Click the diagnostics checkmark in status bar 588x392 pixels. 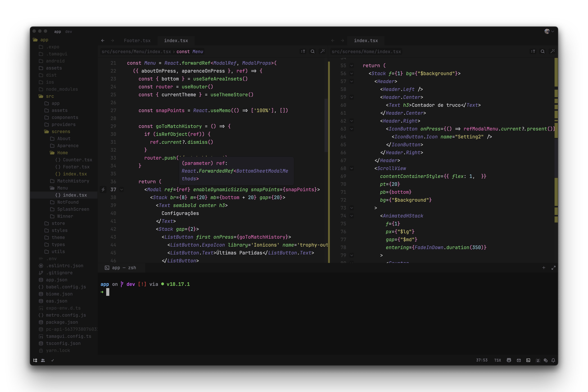53,360
